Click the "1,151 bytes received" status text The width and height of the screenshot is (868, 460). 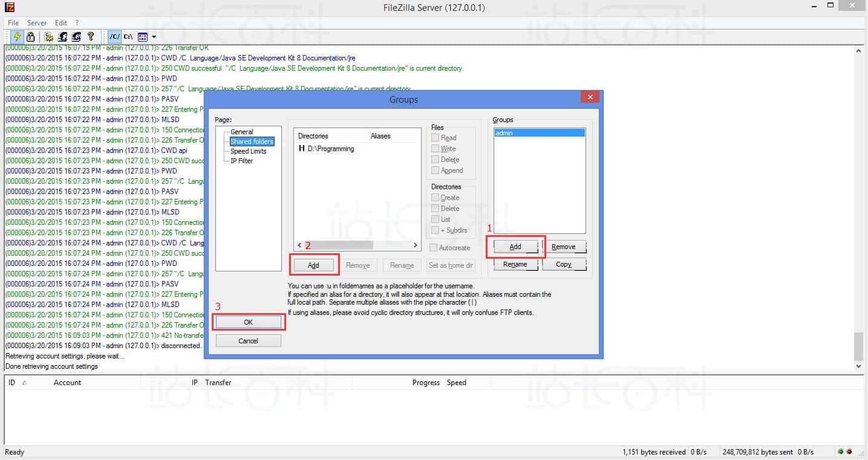pos(654,452)
